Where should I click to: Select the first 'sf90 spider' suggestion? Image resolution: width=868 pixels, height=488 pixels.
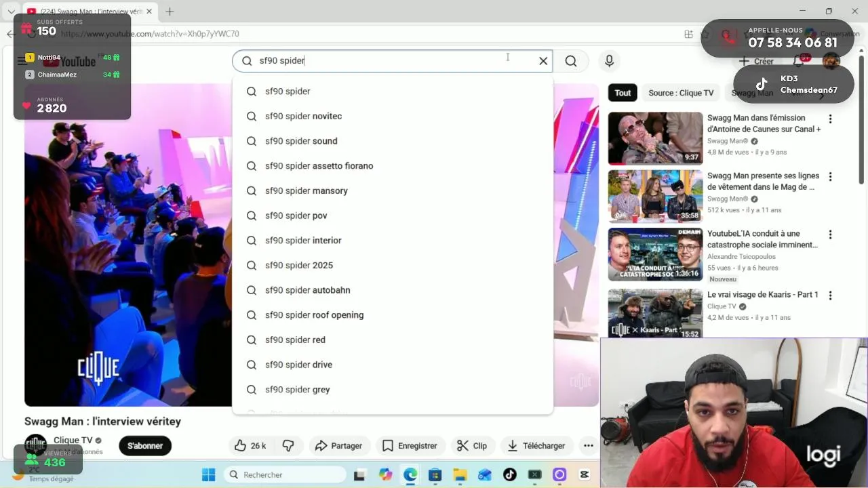pos(393,91)
